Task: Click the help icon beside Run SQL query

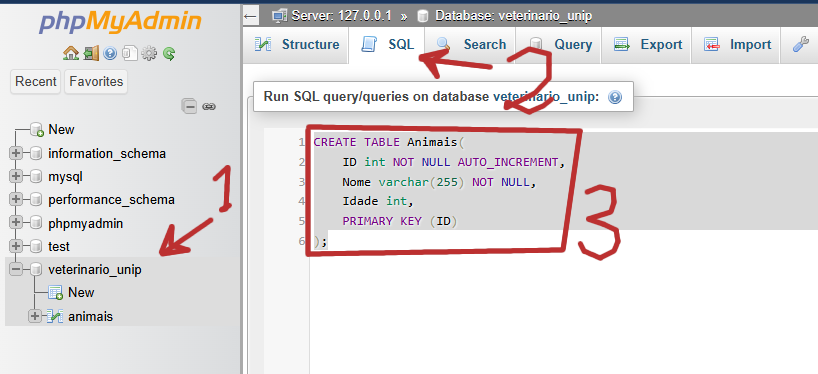Action: [x=615, y=97]
